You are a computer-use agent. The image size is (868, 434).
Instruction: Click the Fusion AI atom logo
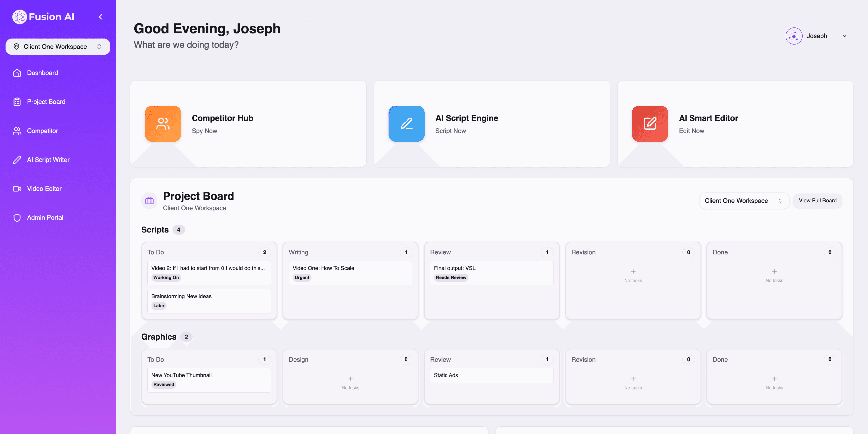click(20, 17)
